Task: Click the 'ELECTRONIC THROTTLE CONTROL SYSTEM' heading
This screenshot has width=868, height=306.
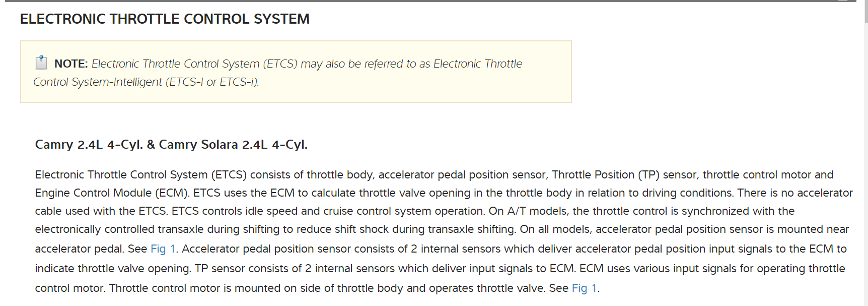Action: [165, 19]
